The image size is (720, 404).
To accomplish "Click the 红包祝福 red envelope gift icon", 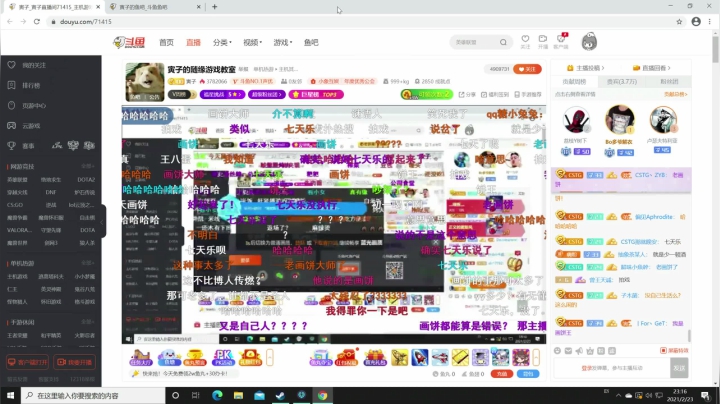I will pos(347,357).
